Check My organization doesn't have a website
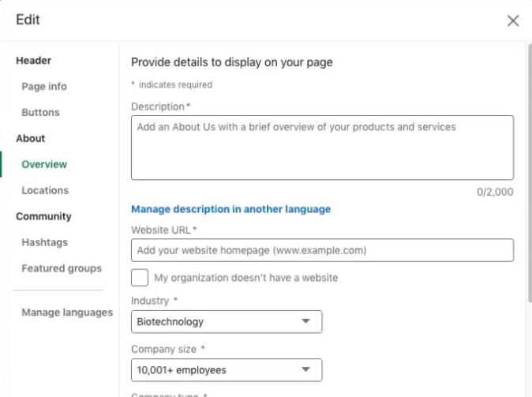532x397 pixels. point(140,278)
